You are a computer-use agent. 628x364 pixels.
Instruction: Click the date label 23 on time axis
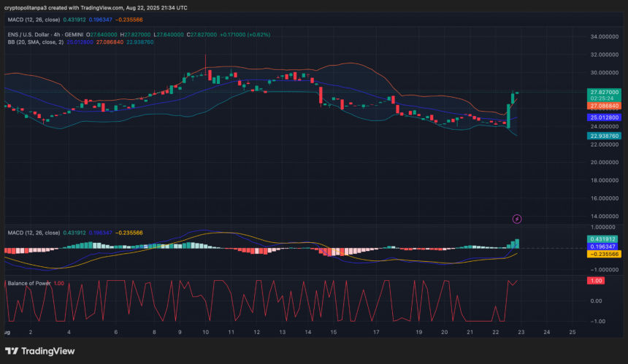point(522,332)
